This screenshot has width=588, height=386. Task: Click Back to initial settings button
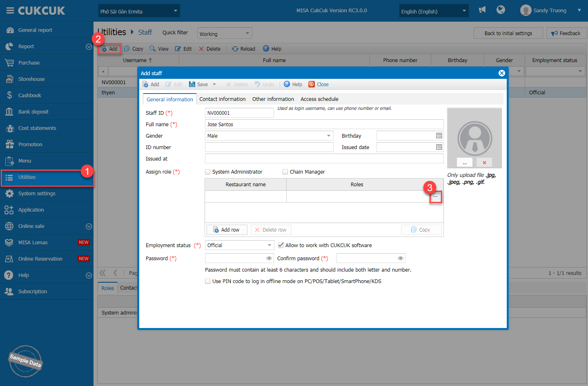[x=508, y=33]
